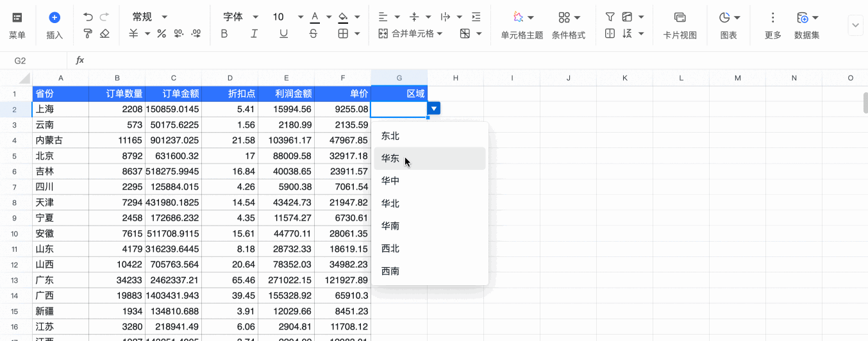Image resolution: width=868 pixels, height=341 pixels.
Task: Undo the last action
Action: 88,17
